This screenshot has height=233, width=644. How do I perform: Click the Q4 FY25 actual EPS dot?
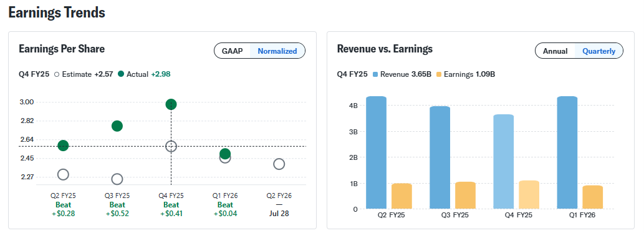[171, 104]
